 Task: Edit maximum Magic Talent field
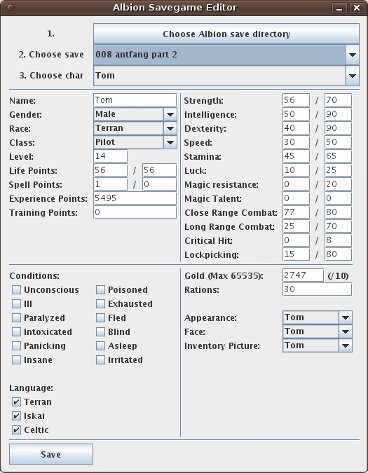pos(338,198)
